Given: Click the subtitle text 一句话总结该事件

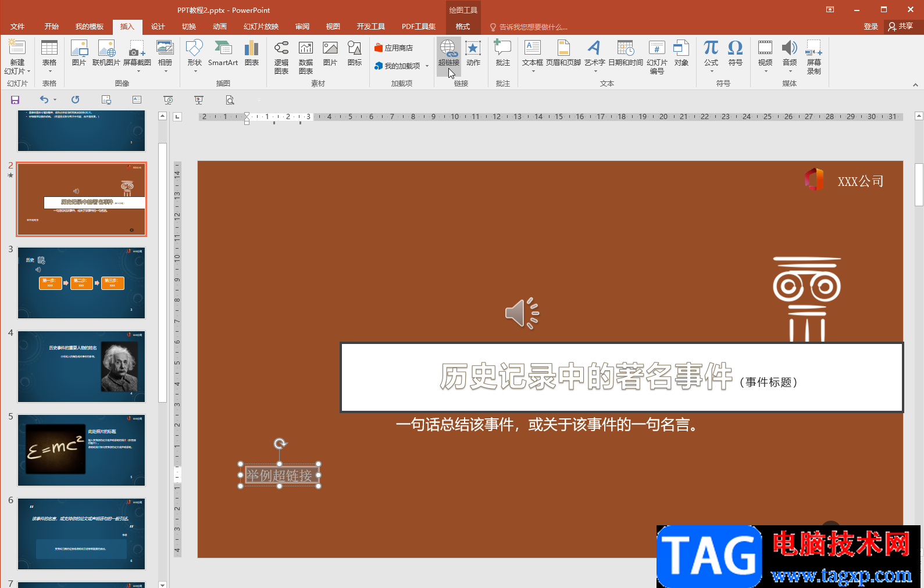Looking at the screenshot, I should (x=455, y=425).
